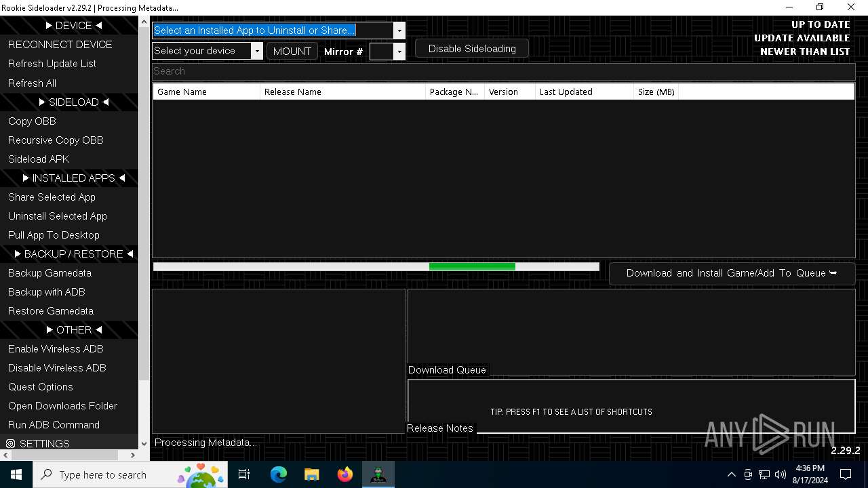This screenshot has width=868, height=488.
Task: Open installed app selection dropdown
Action: [399, 30]
